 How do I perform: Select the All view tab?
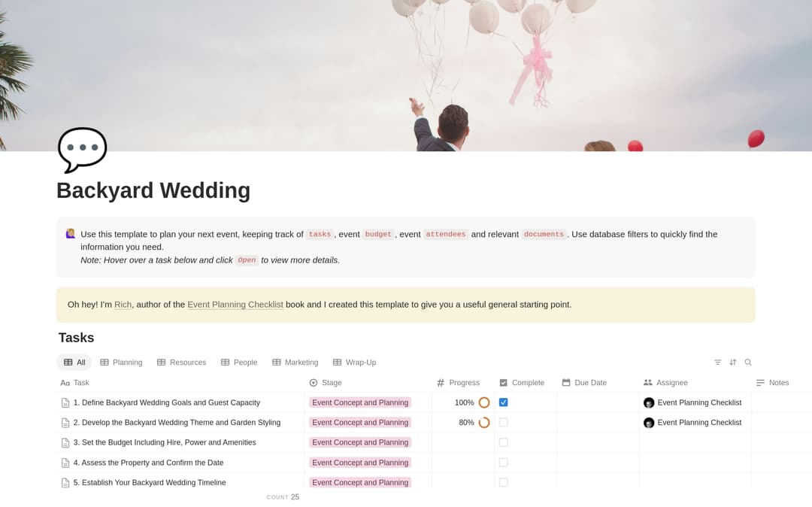[74, 363]
